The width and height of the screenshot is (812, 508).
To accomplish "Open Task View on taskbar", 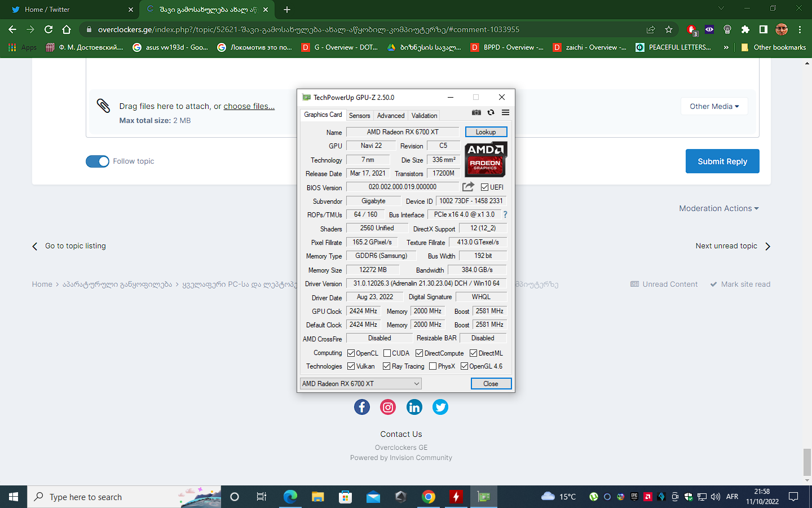I will coord(262,497).
